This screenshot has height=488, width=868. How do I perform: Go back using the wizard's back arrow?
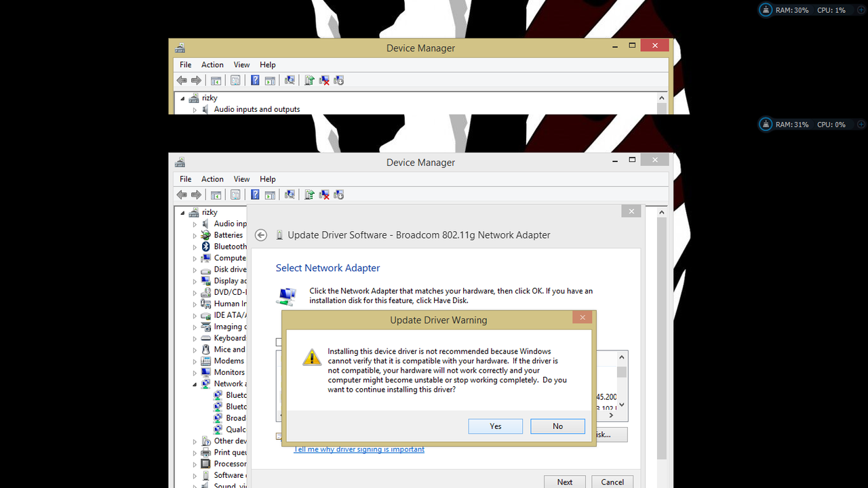coord(261,235)
